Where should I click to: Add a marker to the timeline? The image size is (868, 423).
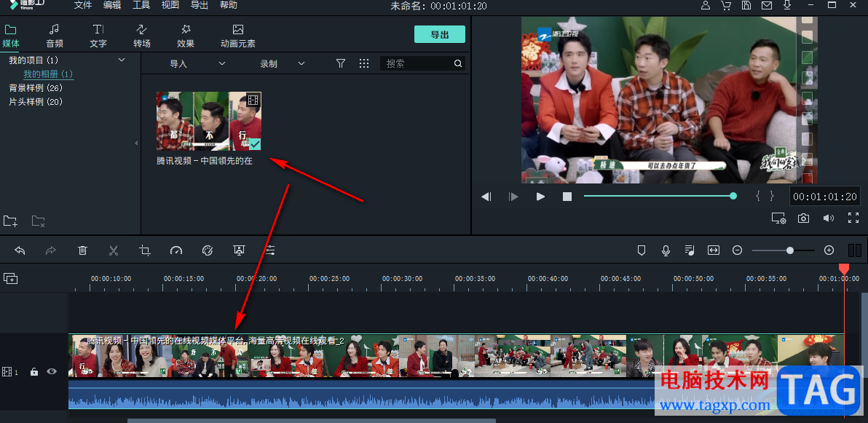(642, 250)
